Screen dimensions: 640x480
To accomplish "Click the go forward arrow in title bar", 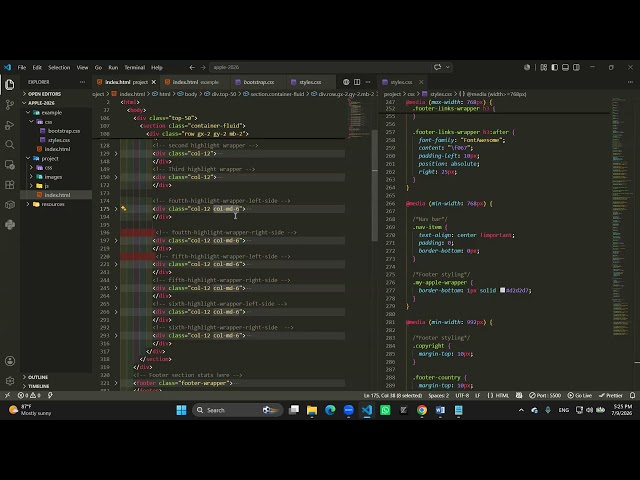I will pyautogui.click(x=203, y=67).
